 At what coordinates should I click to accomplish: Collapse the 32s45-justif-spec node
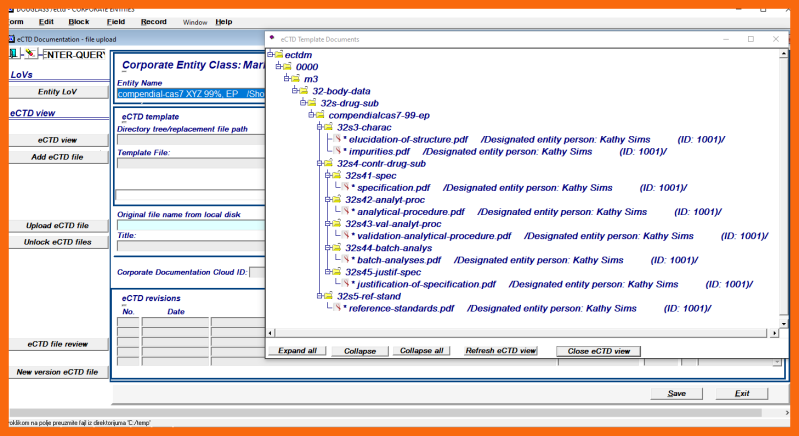click(x=328, y=271)
